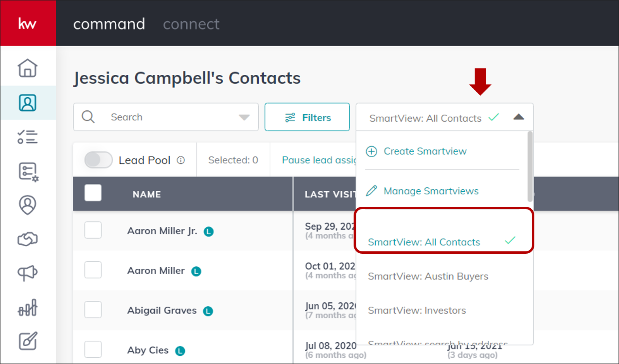
Task: Open contact Abigail Graves
Action: 162,311
